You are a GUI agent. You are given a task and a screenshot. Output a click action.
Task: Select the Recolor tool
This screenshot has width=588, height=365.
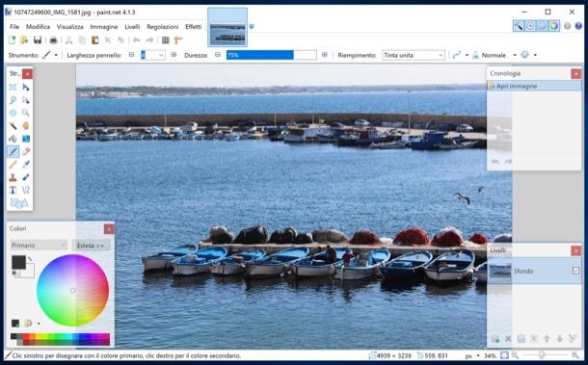click(25, 177)
